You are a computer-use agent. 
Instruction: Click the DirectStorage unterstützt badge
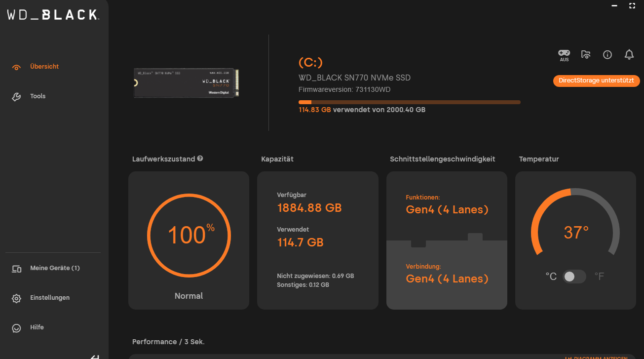pyautogui.click(x=596, y=80)
